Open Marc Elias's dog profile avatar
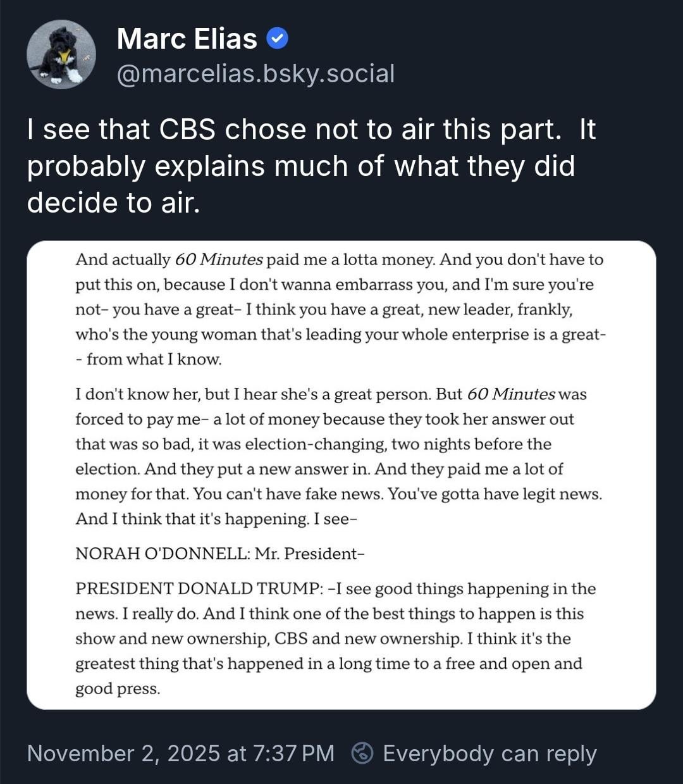The height and width of the screenshot is (784, 683). point(61,54)
